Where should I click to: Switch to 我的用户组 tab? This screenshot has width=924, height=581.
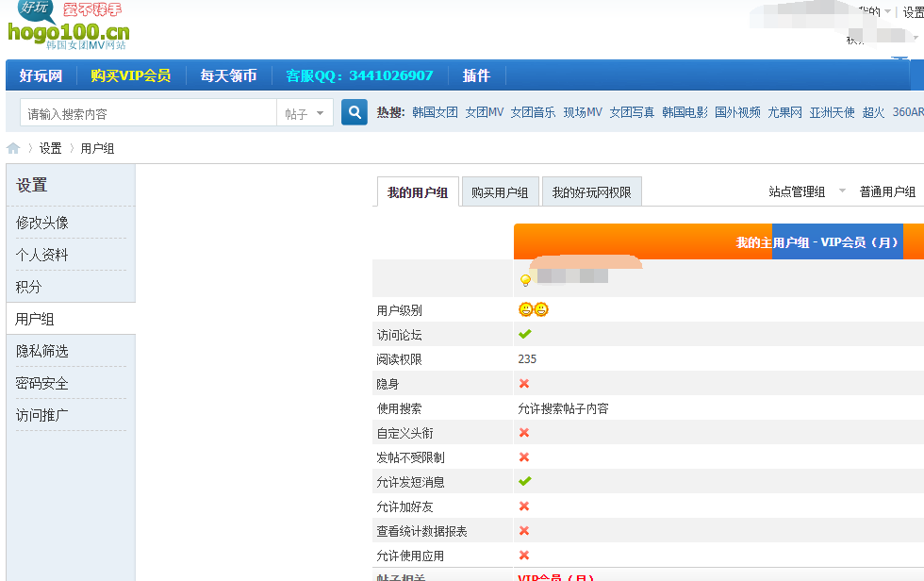point(417,192)
